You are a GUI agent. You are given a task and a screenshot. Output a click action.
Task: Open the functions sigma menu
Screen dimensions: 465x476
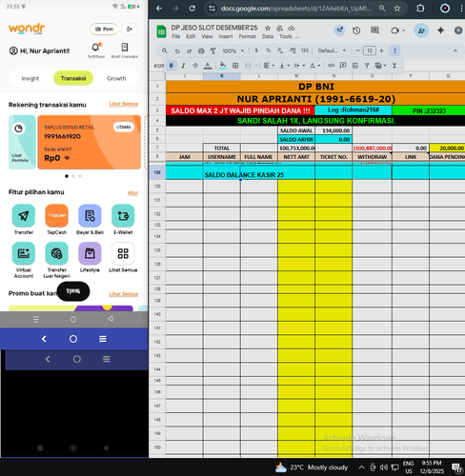[x=394, y=66]
